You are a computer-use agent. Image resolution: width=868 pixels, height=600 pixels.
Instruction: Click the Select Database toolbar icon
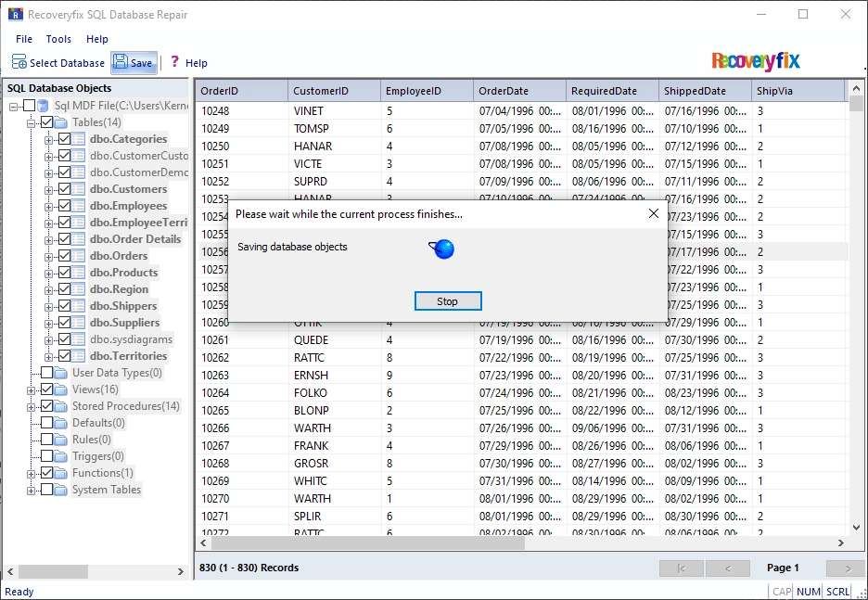pos(19,62)
